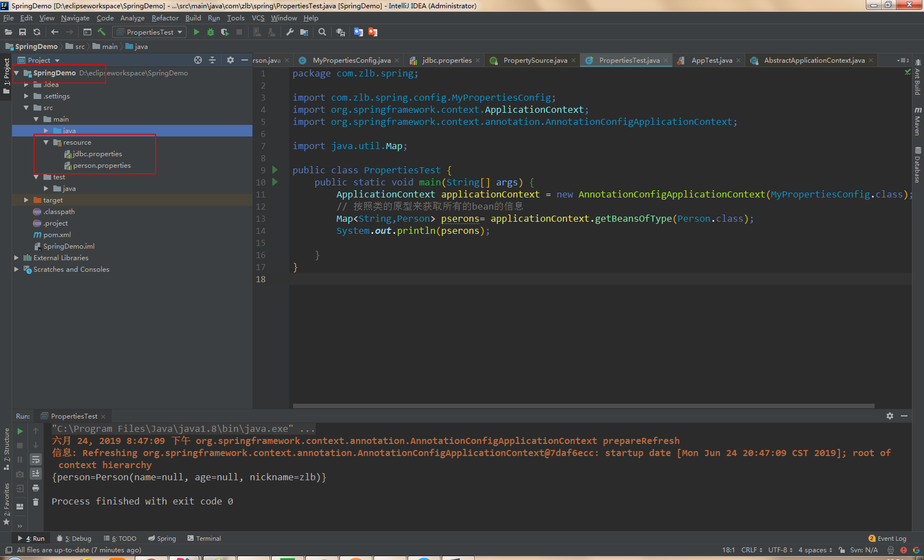This screenshot has width=924, height=560.
Task: Toggle soft-wrap in the Run console
Action: pos(36,459)
